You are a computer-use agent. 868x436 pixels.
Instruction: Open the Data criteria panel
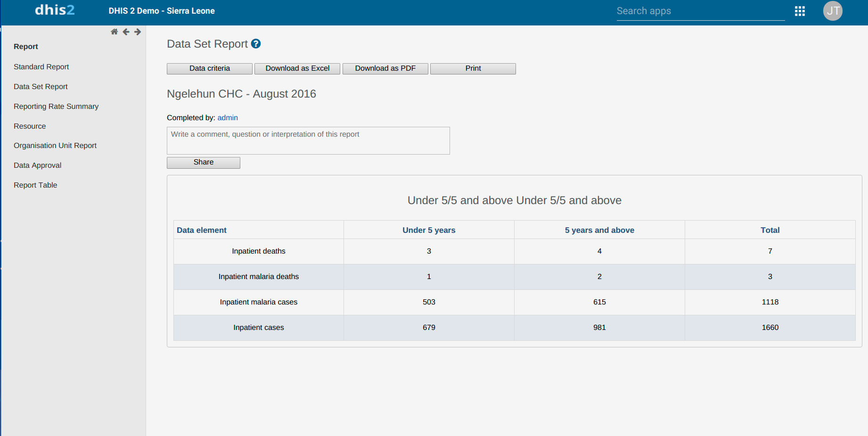(210, 68)
